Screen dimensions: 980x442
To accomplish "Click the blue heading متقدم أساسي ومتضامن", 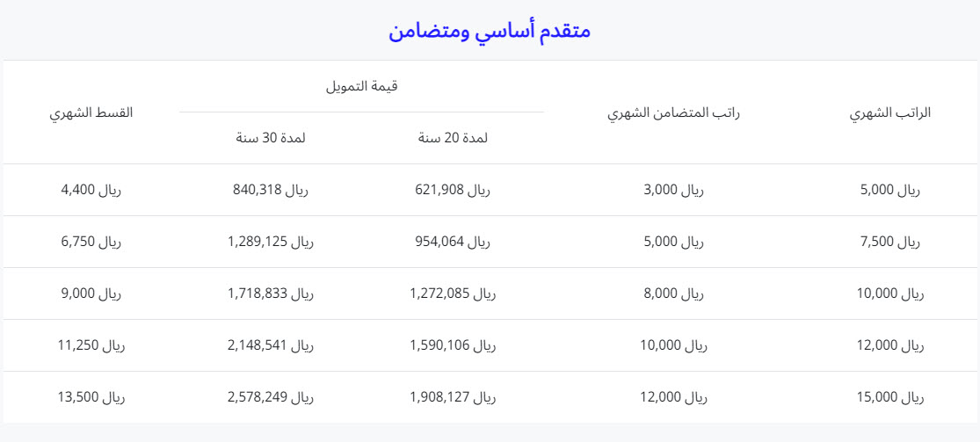I will 490,32.
